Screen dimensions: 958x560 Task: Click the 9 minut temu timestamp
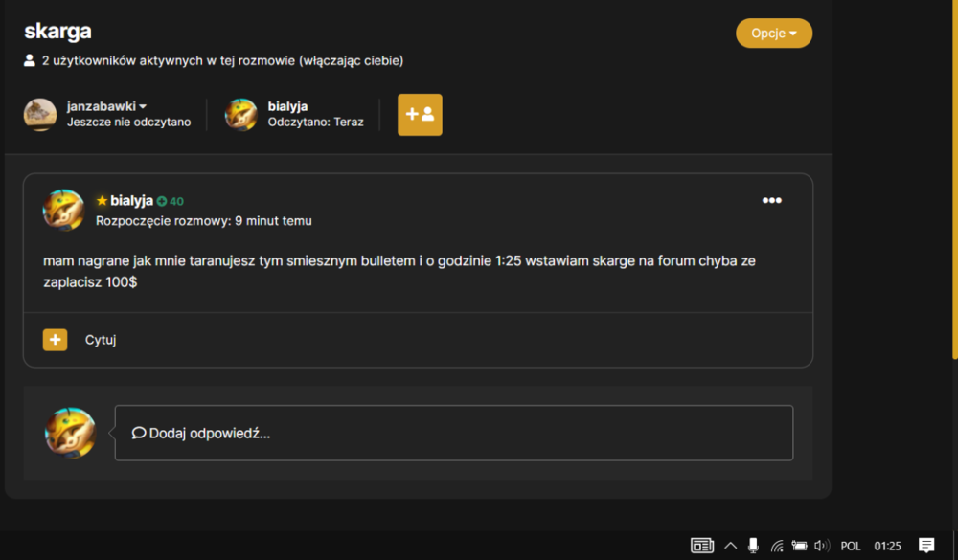(273, 221)
